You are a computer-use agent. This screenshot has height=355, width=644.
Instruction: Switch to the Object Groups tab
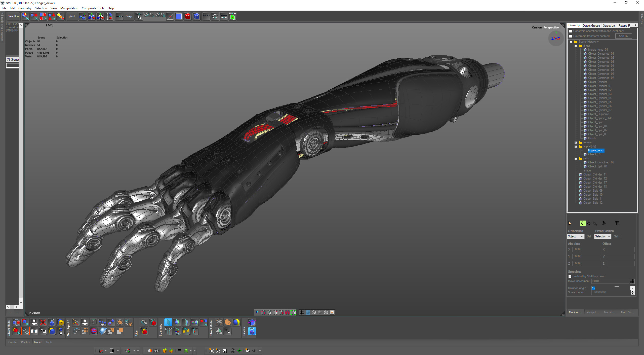pos(591,25)
